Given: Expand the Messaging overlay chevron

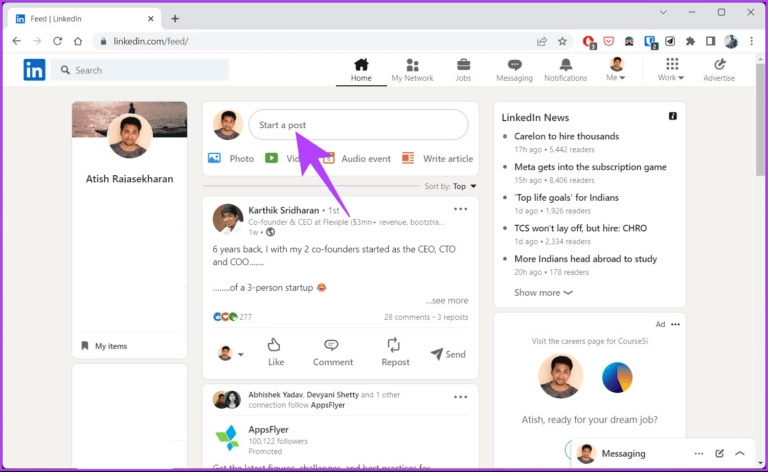Looking at the screenshot, I should click(x=740, y=453).
